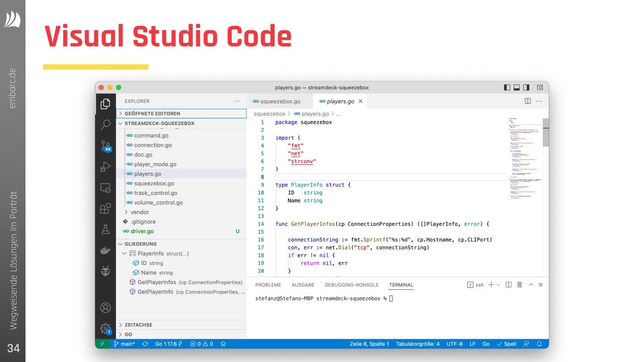Screen dimensions: 644x362
Task: Split the terminal panel
Action: [x=508, y=285]
